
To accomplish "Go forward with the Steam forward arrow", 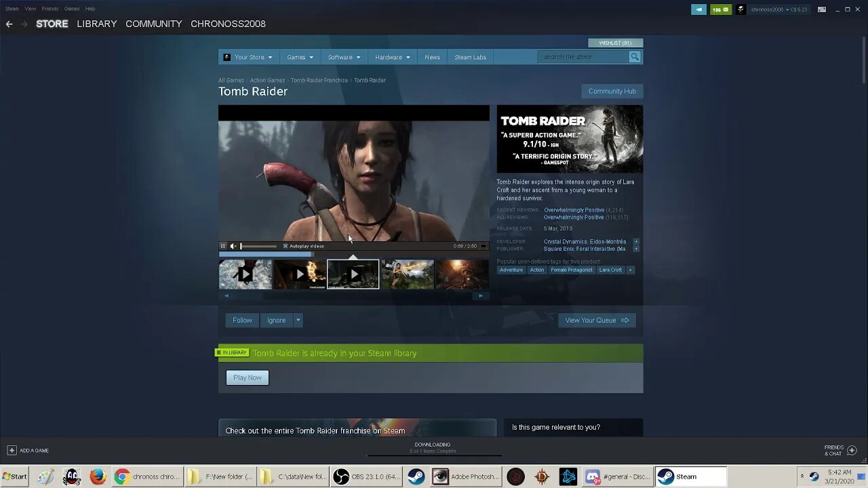I will coord(24,24).
